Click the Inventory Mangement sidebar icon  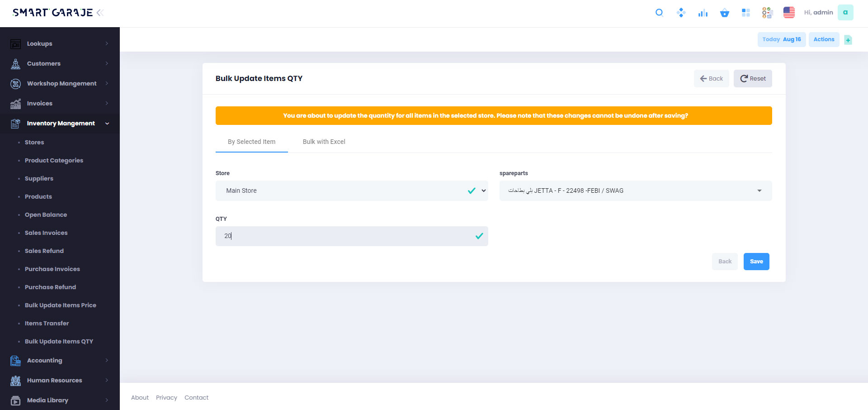15,124
